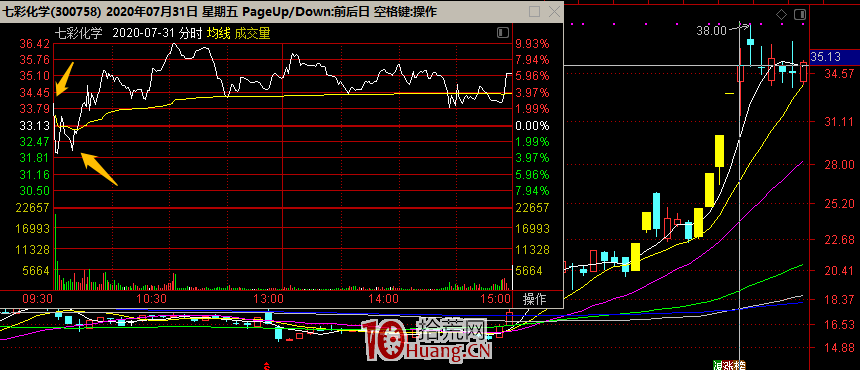The width and height of the screenshot is (860, 370).
Task: Click the 14.88 K-line price axis label
Action: click(840, 348)
